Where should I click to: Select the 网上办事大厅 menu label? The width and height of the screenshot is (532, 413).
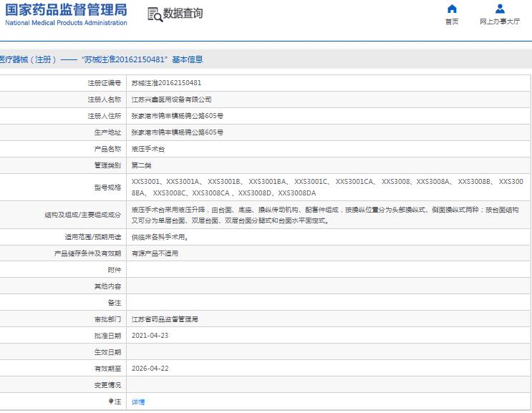500,21
